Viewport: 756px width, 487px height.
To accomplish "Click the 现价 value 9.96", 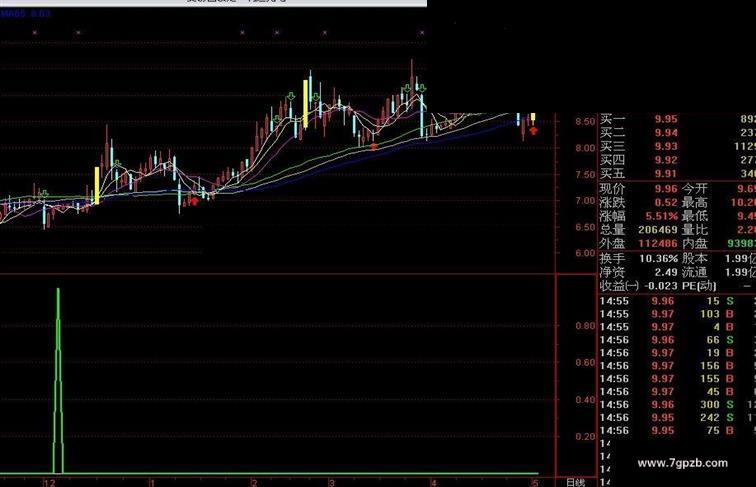I will click(x=666, y=189).
